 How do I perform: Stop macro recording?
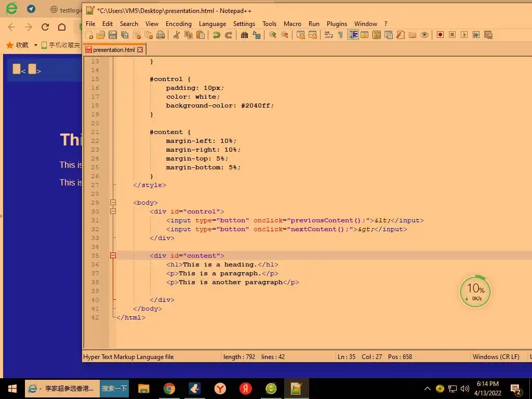point(453,35)
